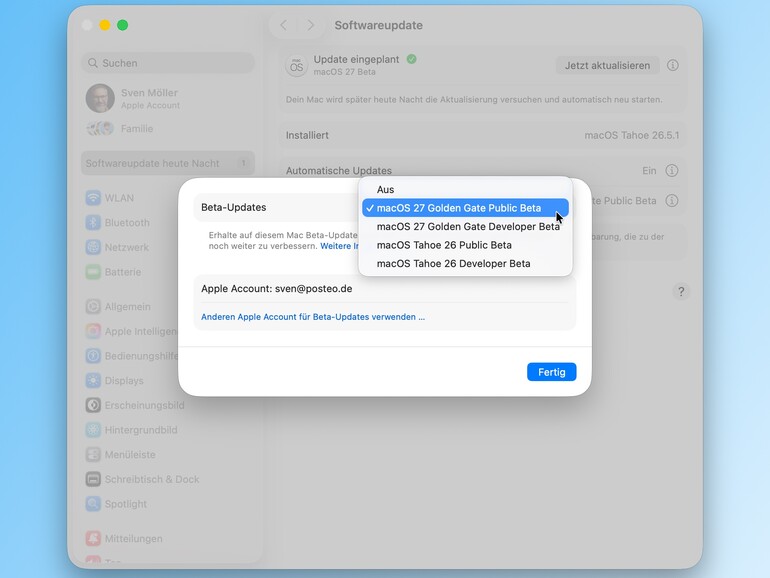Open the help question mark button
770x578 pixels.
tap(681, 292)
